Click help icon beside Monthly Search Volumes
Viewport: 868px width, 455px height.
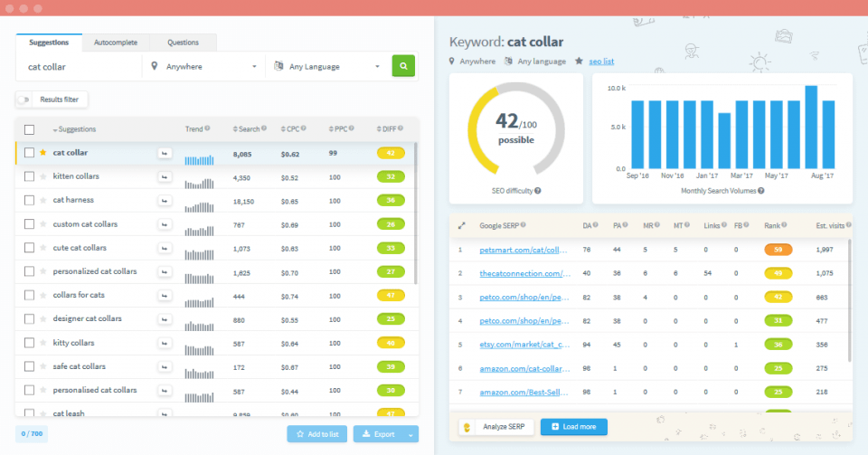(x=761, y=191)
